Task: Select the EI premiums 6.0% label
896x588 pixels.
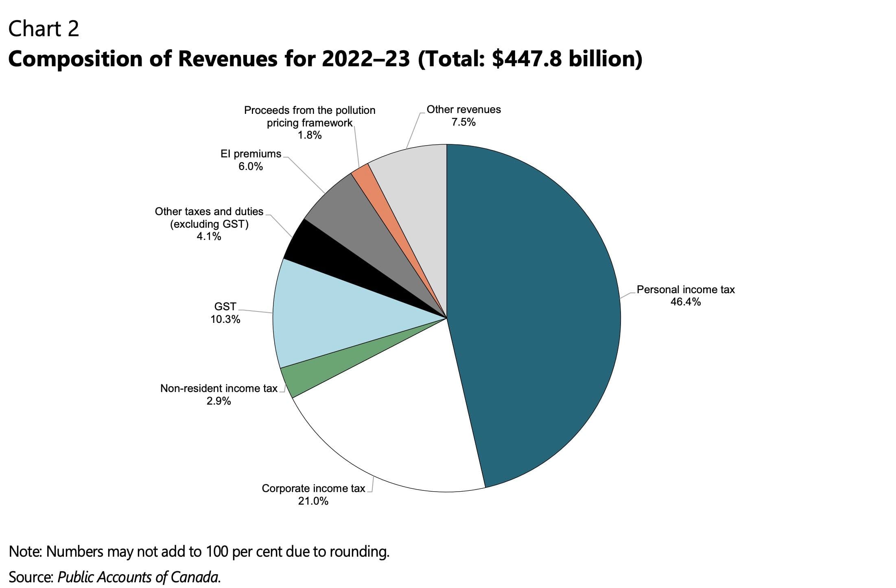Action: pyautogui.click(x=251, y=160)
